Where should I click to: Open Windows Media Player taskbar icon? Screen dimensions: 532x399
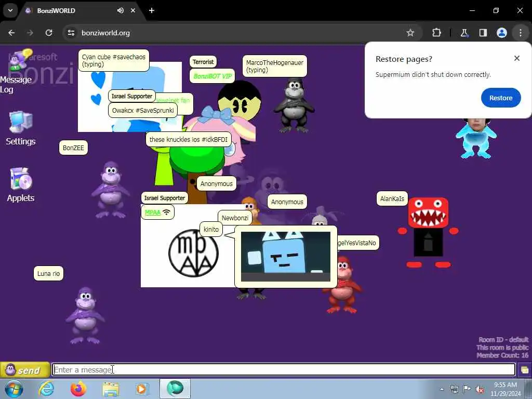(x=142, y=389)
